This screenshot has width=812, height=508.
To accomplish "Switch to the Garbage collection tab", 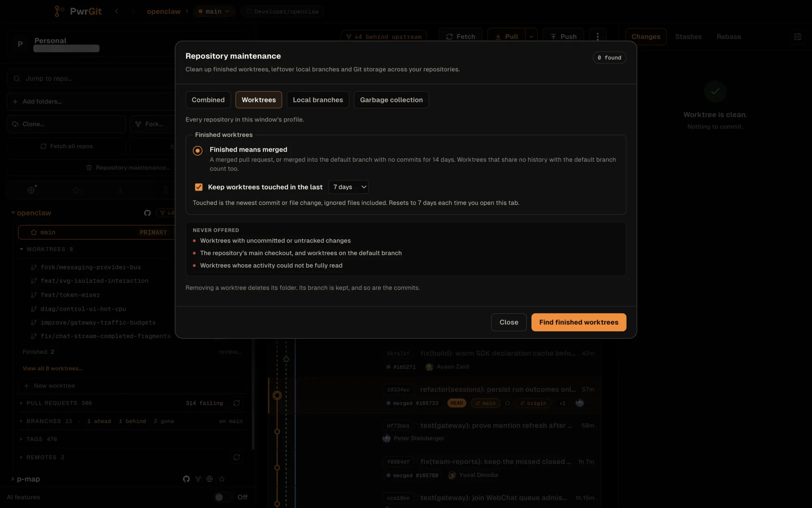I will point(391,100).
